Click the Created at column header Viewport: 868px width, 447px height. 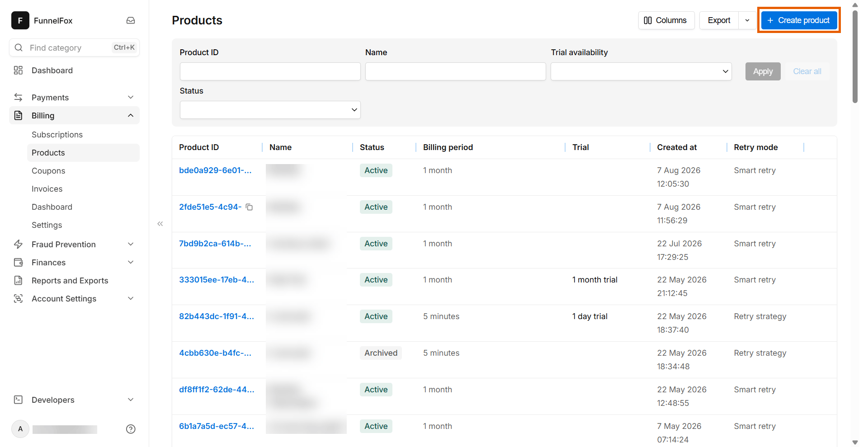pos(677,147)
